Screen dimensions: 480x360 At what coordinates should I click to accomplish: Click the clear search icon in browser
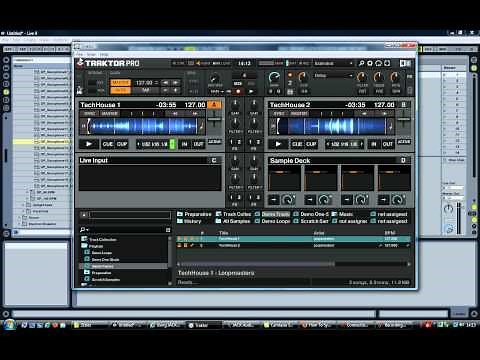tap(168, 230)
